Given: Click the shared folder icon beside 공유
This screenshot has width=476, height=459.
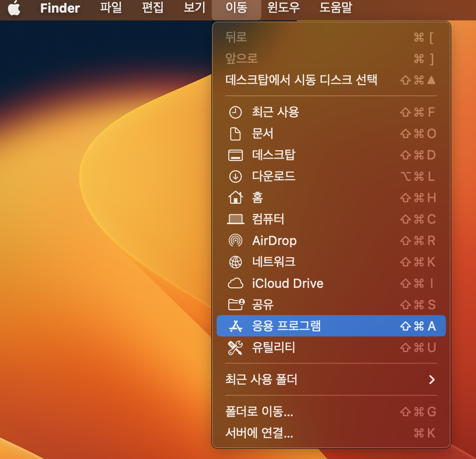Looking at the screenshot, I should pyautogui.click(x=236, y=305).
